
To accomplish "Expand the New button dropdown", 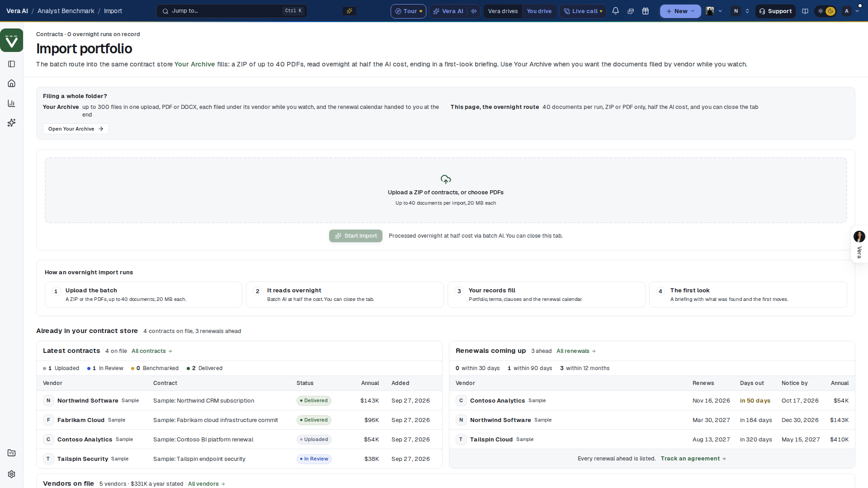I will coord(680,11).
